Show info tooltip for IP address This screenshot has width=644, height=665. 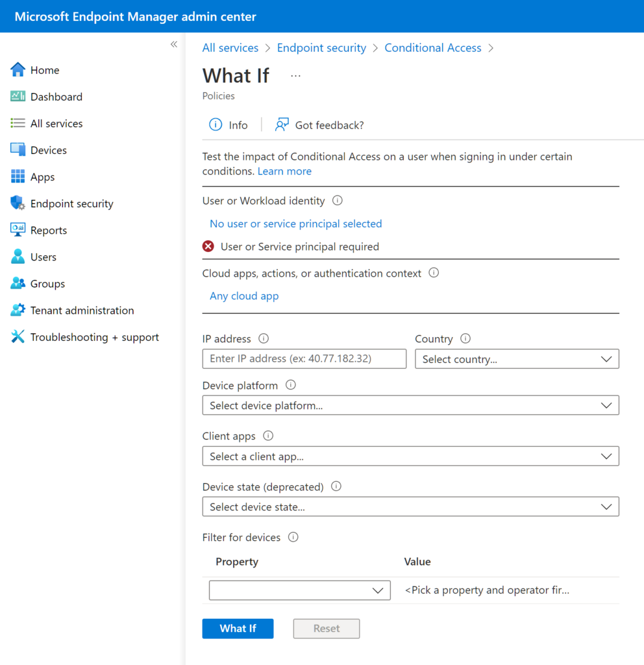coord(264,338)
